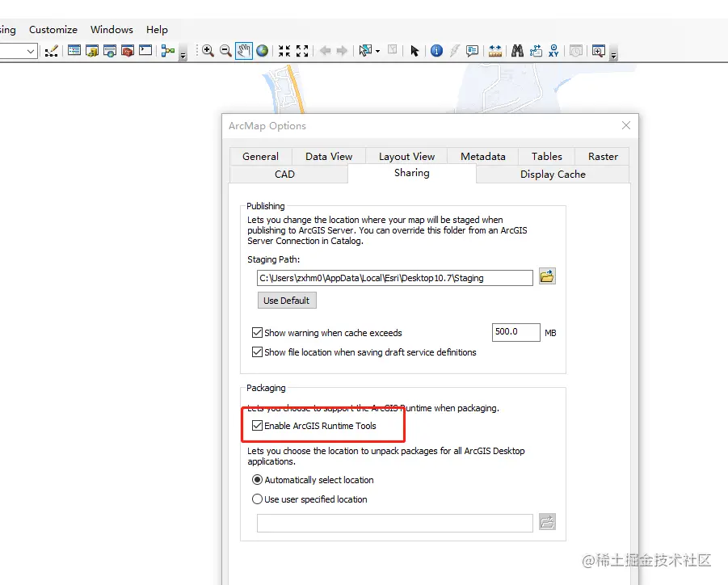Click the cache size 500.0 field
The width and height of the screenshot is (728, 585).
[515, 332]
